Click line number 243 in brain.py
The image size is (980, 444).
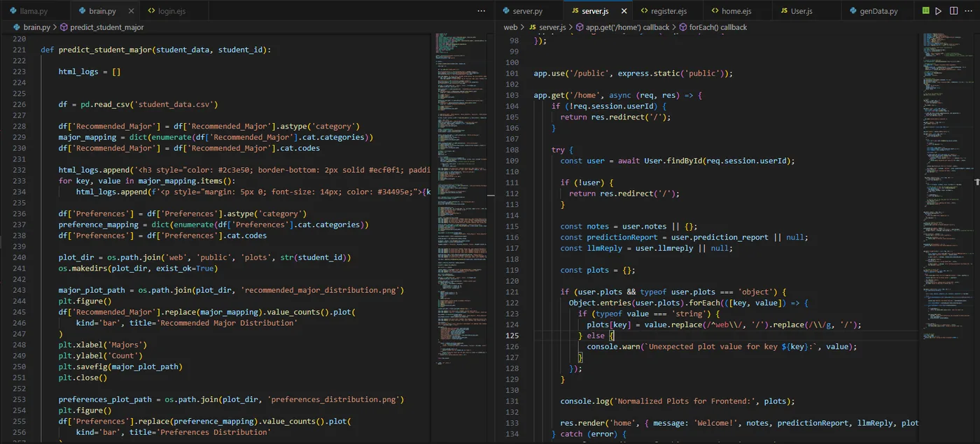tap(19, 290)
